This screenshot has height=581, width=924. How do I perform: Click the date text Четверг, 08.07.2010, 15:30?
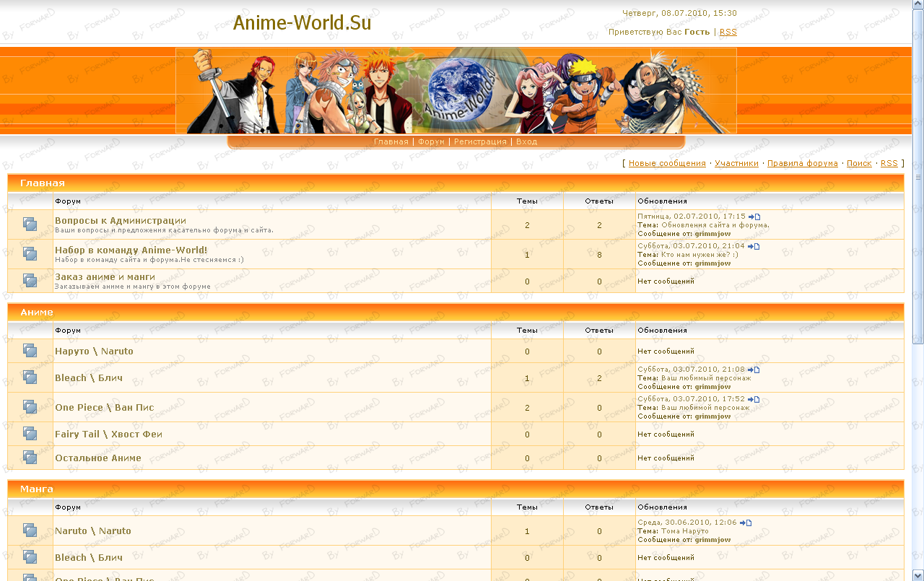679,13
